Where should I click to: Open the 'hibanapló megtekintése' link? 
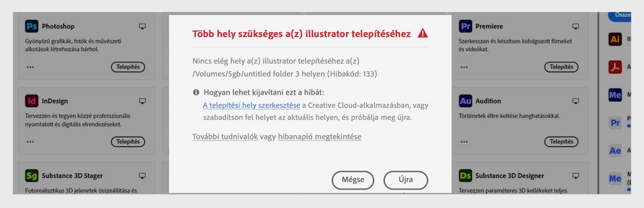tap(320, 136)
